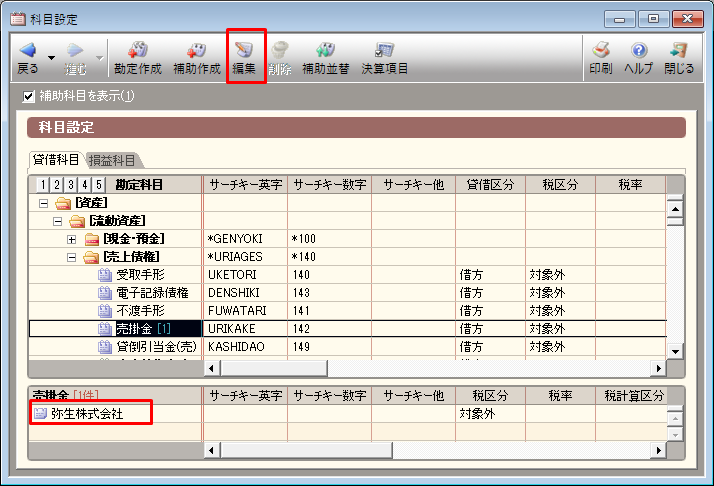Click the account list scroll down arrow
The width and height of the screenshot is (714, 486).
(x=675, y=351)
